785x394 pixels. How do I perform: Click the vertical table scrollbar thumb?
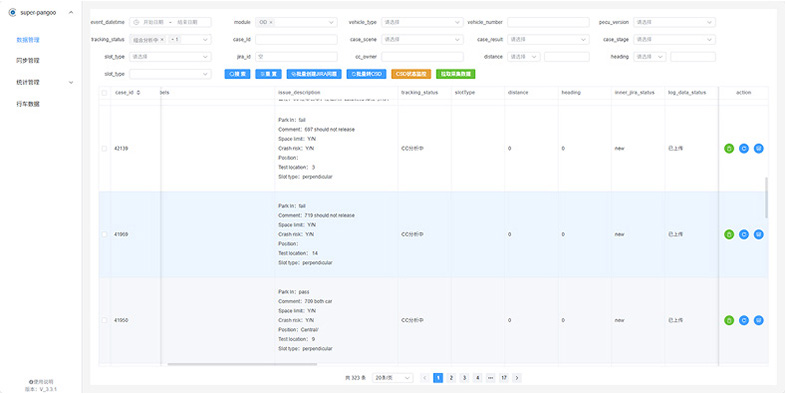click(x=766, y=197)
